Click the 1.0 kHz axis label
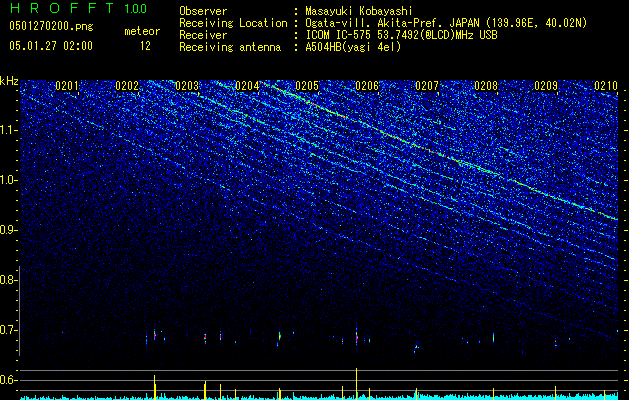Image resolution: width=629 pixels, height=400 pixels. pos(9,180)
